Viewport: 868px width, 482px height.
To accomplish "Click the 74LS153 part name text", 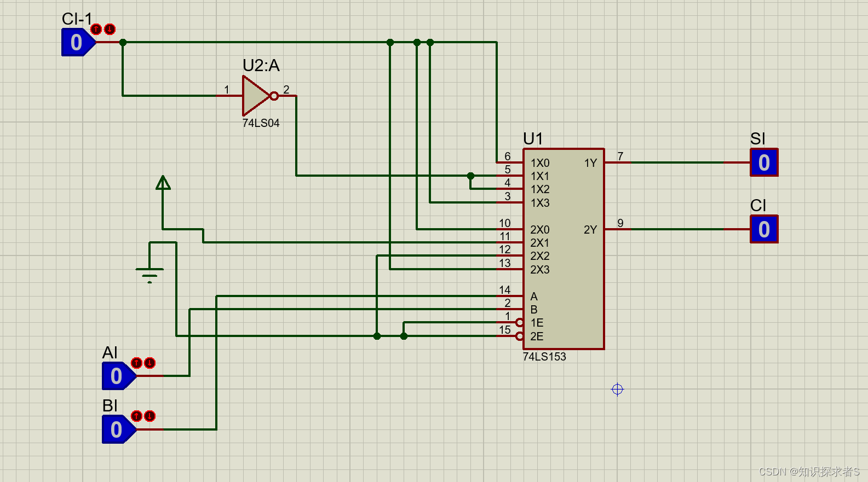I will pos(544,357).
